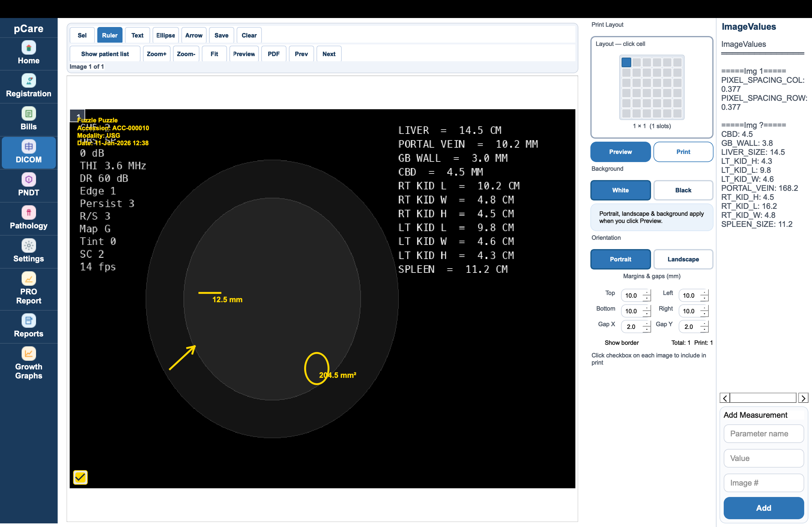Select the yellow arrow annotation on image
Screen dimensions: 812x527
tap(183, 357)
